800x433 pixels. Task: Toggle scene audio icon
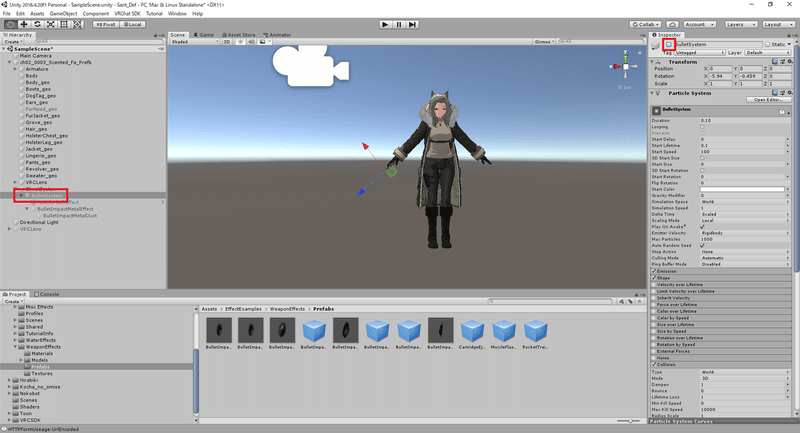251,41
